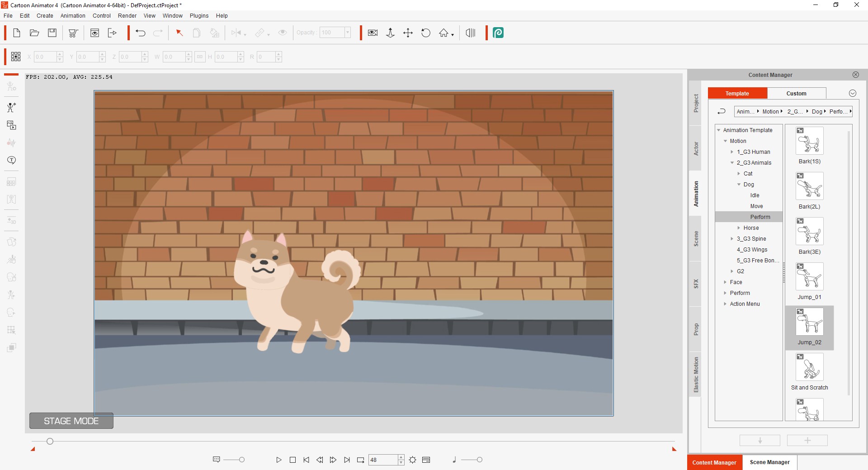Click the New Project icon

point(17,33)
